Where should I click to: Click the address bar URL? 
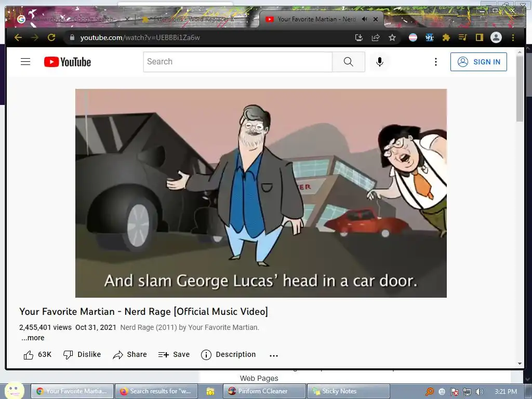140,37
